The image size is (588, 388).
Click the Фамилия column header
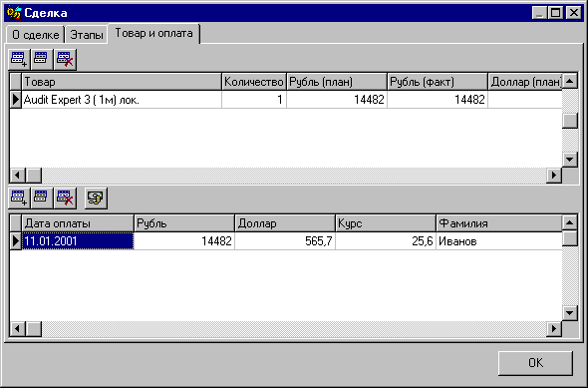tap(499, 223)
